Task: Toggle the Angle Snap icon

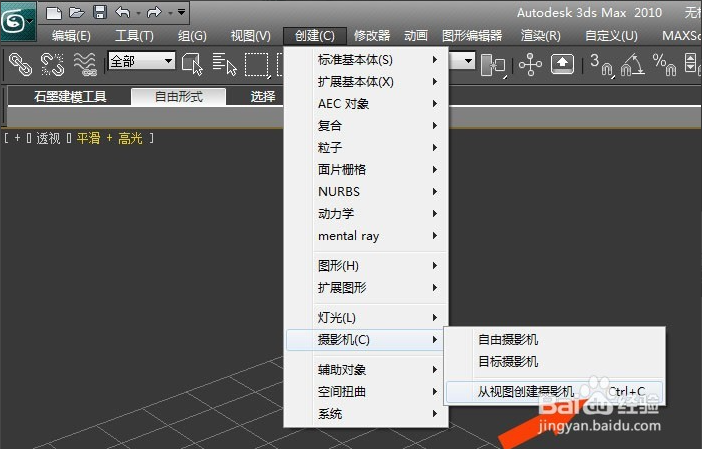Action: [x=633, y=65]
